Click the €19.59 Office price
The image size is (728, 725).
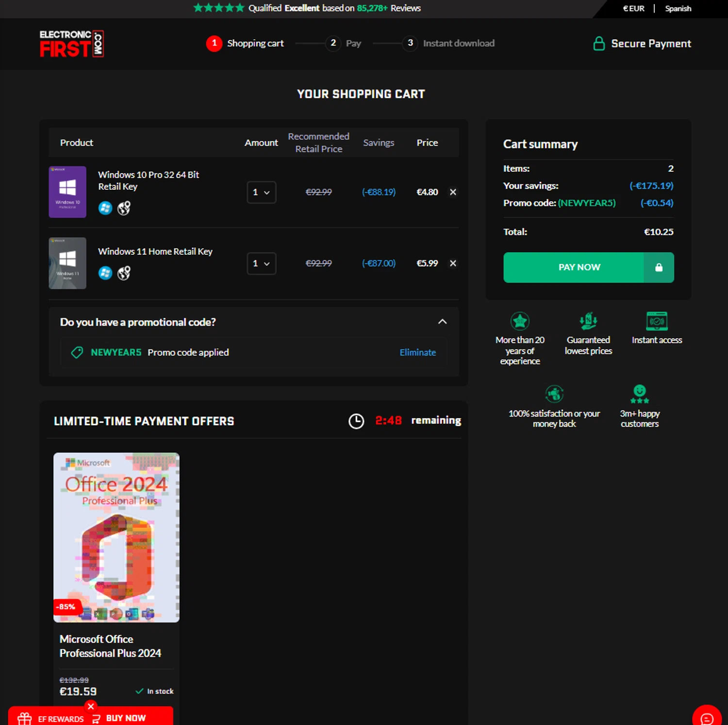click(78, 692)
